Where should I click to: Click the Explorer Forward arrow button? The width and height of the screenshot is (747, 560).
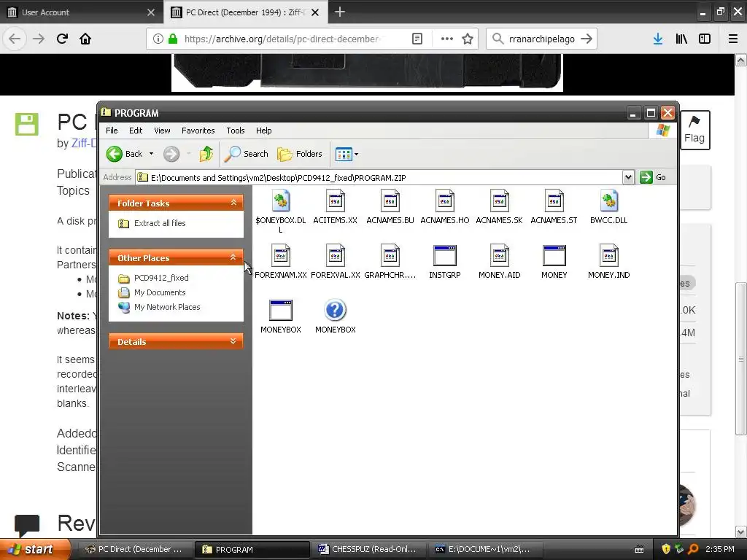point(171,154)
